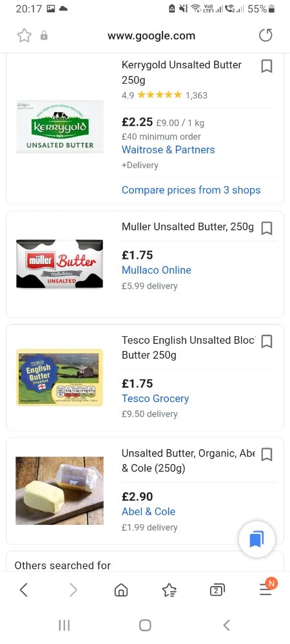The width and height of the screenshot is (290, 644).
Task: Open the Kerrygold butter product image
Action: [59, 127]
